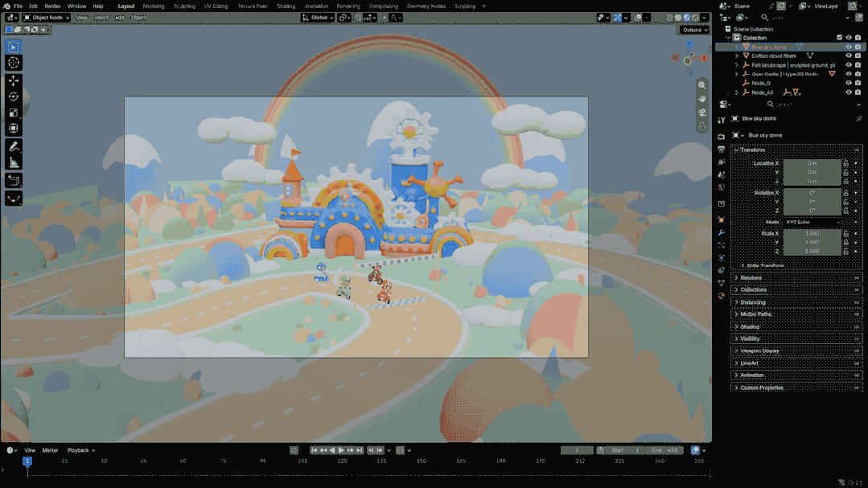Click the viewport zoom magnifier icon
This screenshot has height=488, width=868.
pyautogui.click(x=702, y=85)
